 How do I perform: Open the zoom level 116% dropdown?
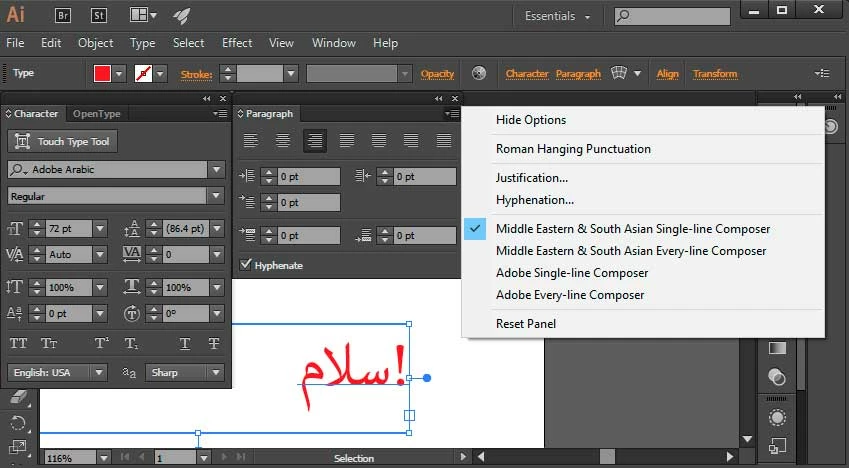[104, 458]
